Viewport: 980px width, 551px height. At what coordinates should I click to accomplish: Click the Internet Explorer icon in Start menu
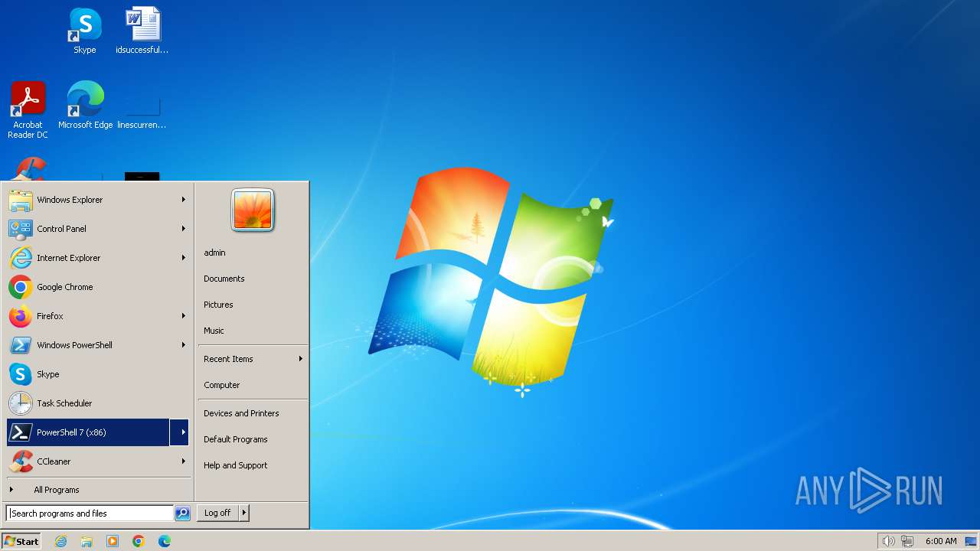point(21,258)
